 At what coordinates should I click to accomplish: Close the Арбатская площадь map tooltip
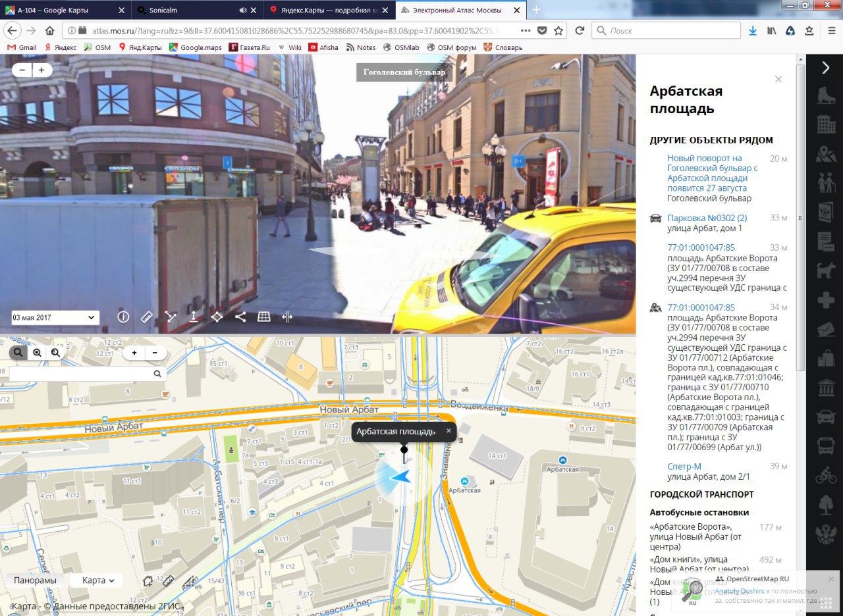[449, 431]
